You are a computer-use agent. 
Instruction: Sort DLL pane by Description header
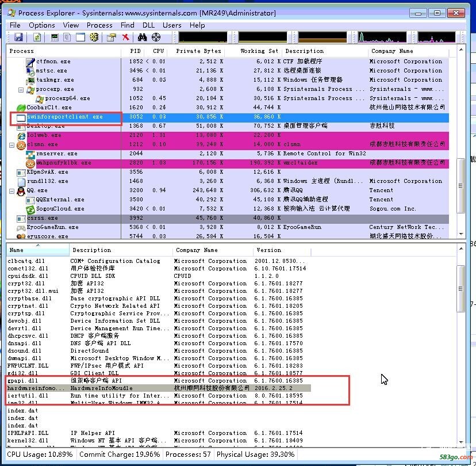point(121,250)
